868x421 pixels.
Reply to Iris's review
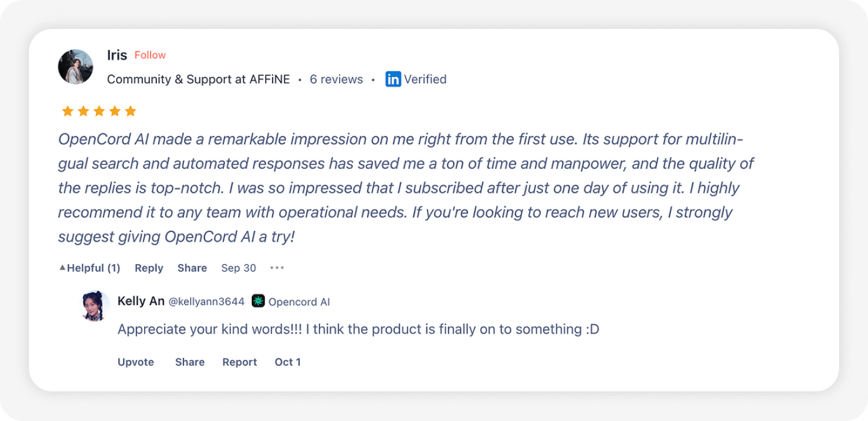pyautogui.click(x=149, y=268)
